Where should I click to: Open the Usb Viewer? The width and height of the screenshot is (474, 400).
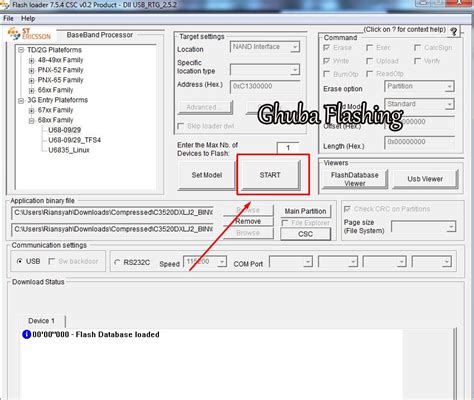point(425,179)
